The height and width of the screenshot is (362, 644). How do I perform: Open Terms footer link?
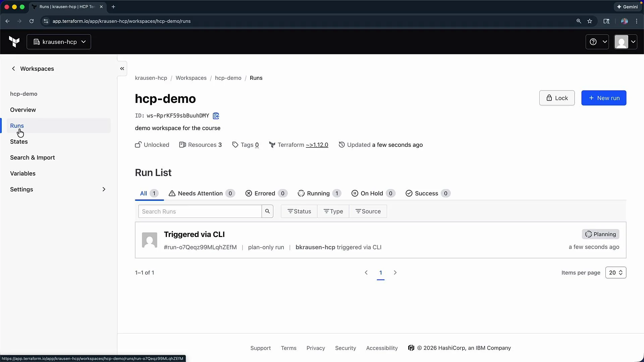coord(289,348)
